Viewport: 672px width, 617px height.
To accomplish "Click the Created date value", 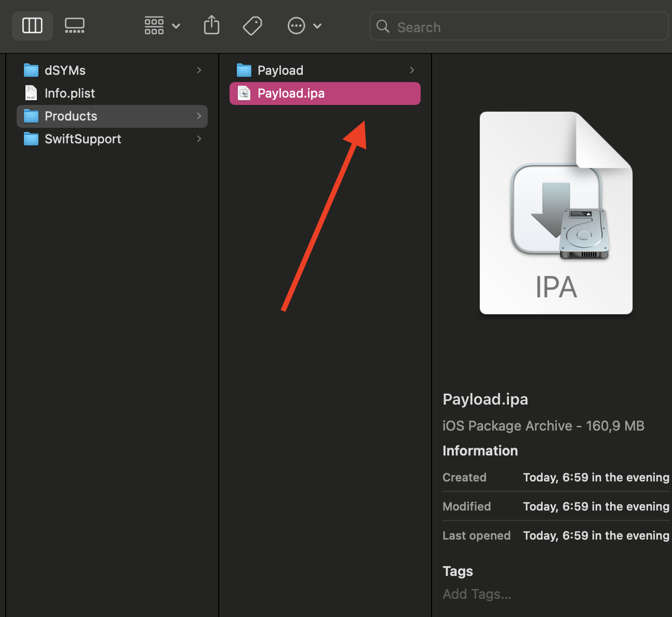I will (596, 477).
